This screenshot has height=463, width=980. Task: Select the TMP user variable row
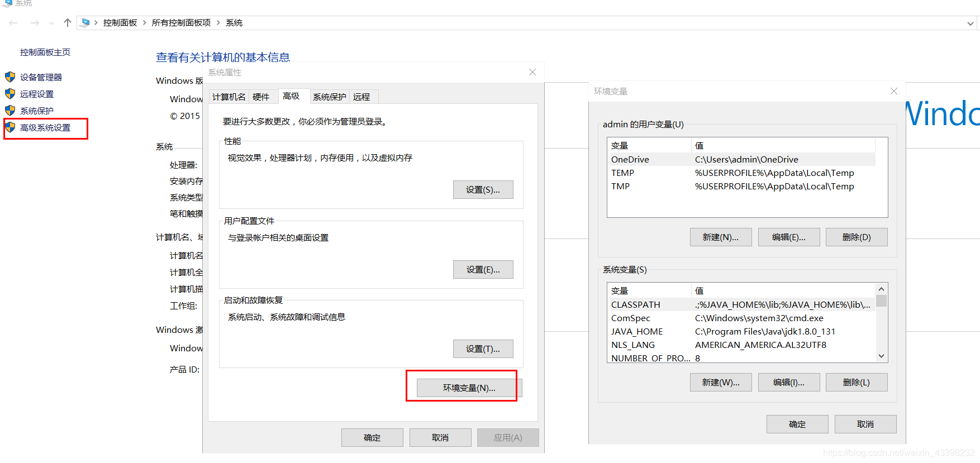(741, 187)
